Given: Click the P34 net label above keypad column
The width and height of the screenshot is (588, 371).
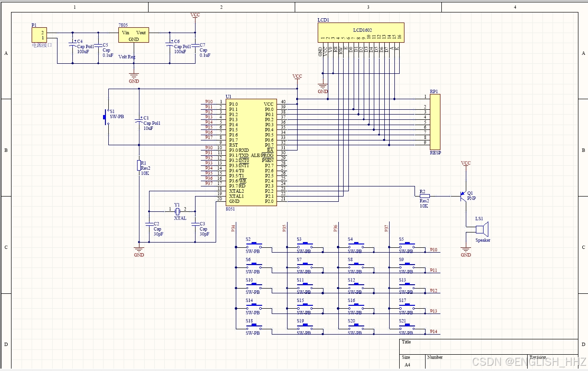Looking at the screenshot, I should [233, 228].
